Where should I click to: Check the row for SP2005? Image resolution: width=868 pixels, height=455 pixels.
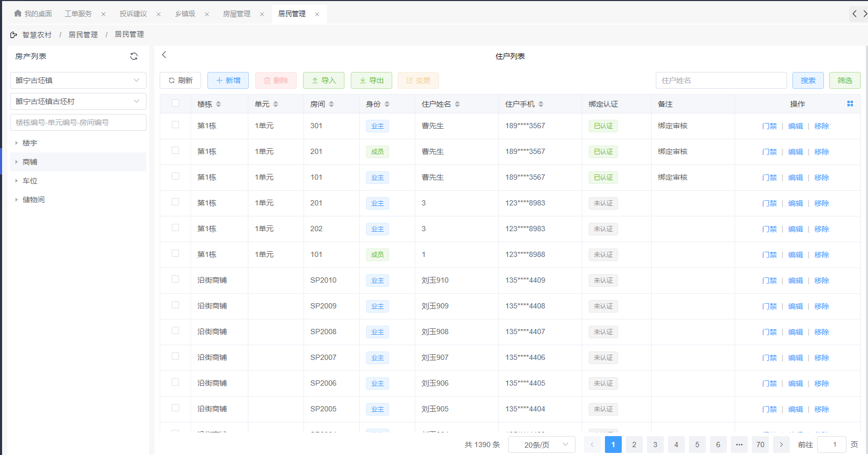click(175, 408)
